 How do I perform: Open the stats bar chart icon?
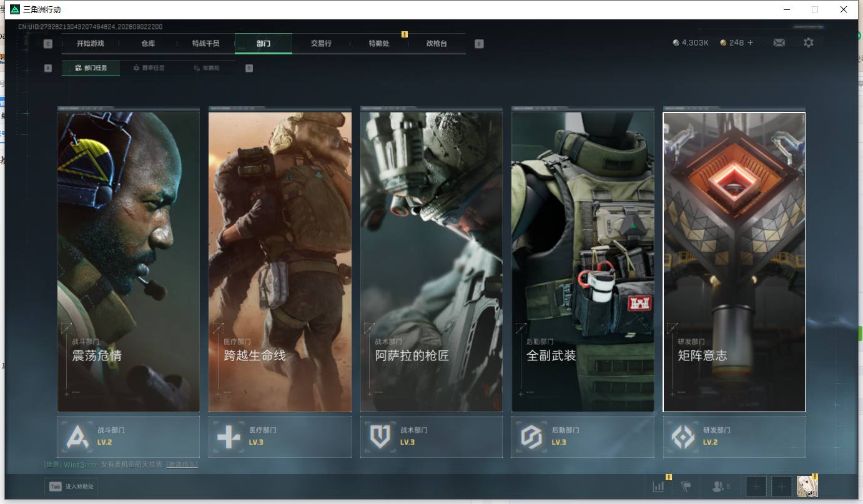pyautogui.click(x=658, y=486)
